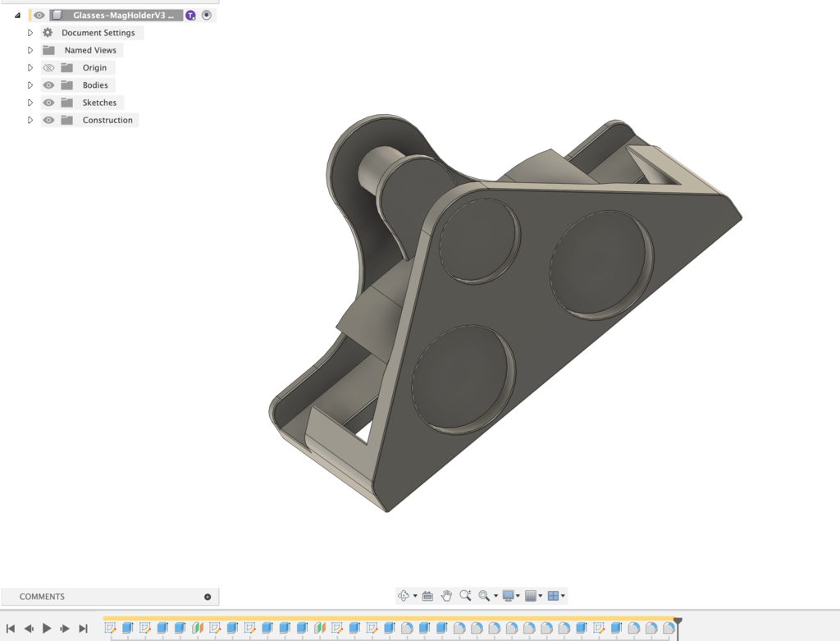
Task: Toggle visibility of the Sketches folder
Action: [x=48, y=103]
